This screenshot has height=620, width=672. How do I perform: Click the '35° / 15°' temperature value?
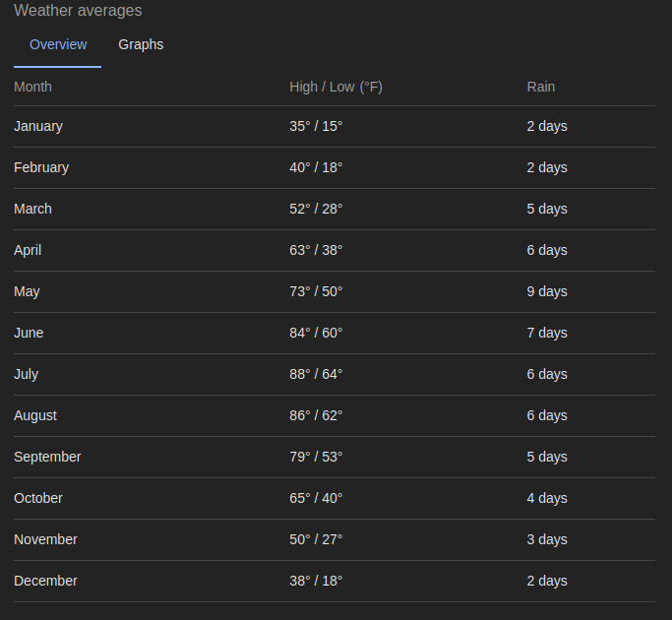click(x=316, y=126)
